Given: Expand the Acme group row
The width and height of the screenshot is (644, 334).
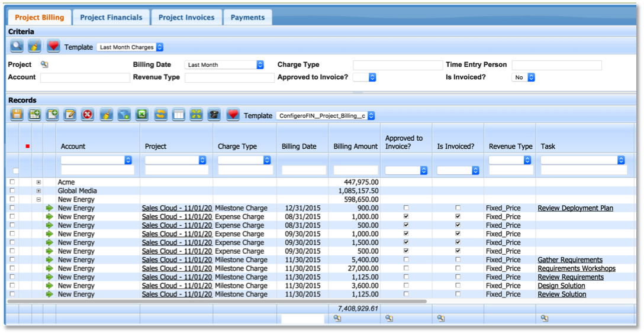Looking at the screenshot, I should point(38,182).
